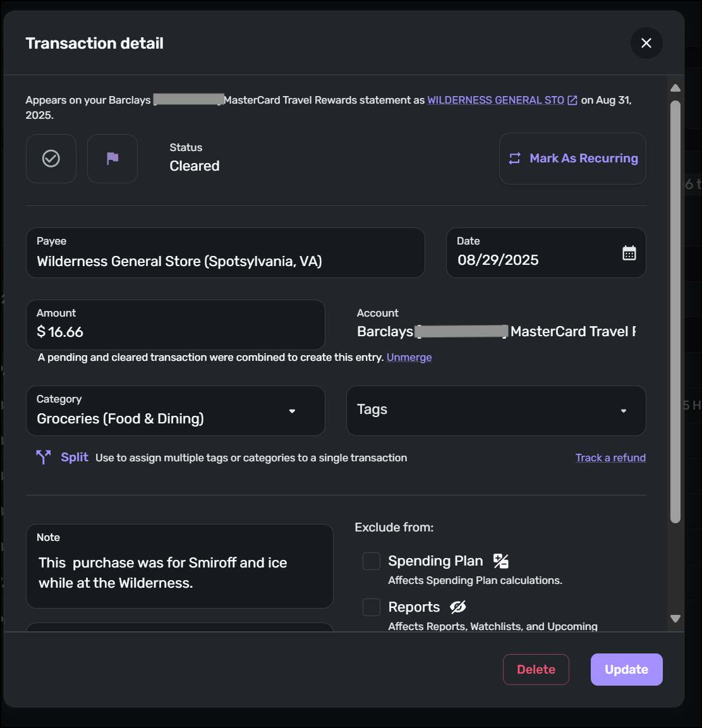
Task: Open the external link icon beside the statement name
Action: point(572,100)
